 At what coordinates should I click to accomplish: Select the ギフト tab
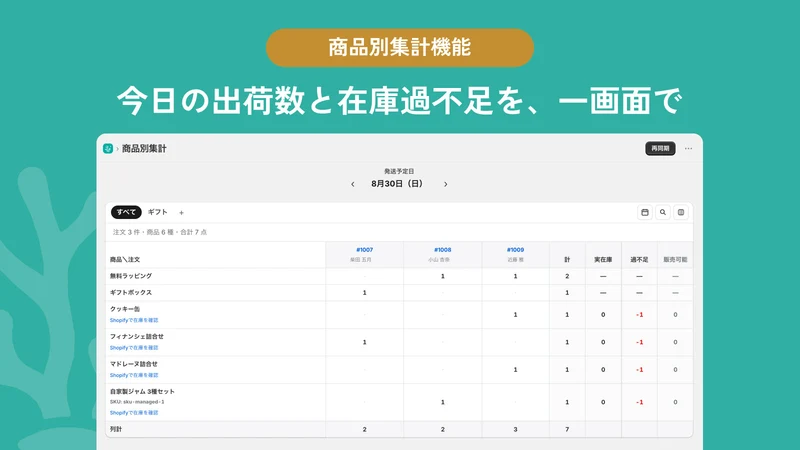click(x=158, y=212)
